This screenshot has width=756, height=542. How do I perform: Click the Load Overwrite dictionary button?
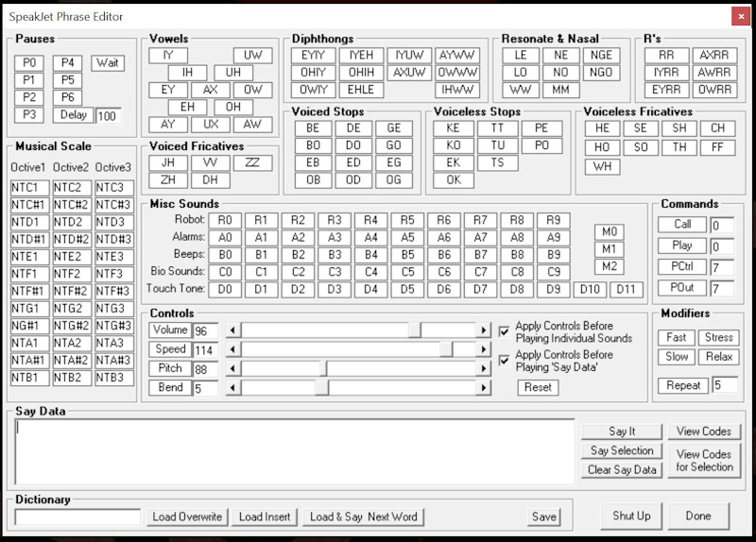pos(187,517)
